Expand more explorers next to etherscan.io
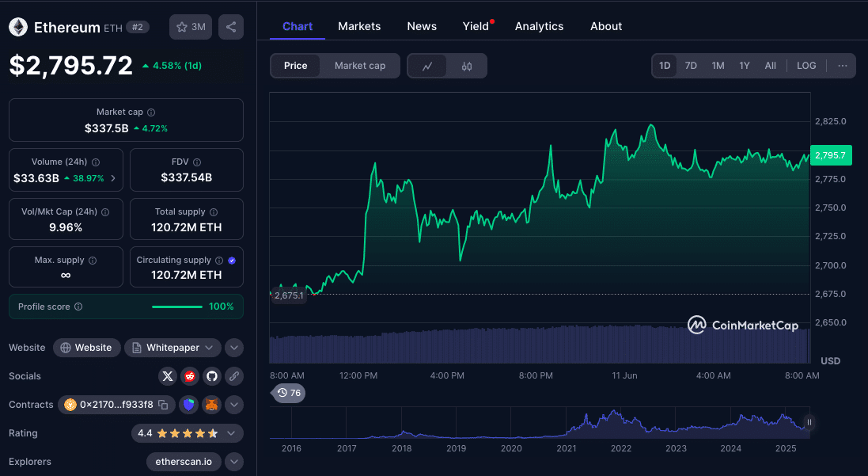 tap(234, 462)
